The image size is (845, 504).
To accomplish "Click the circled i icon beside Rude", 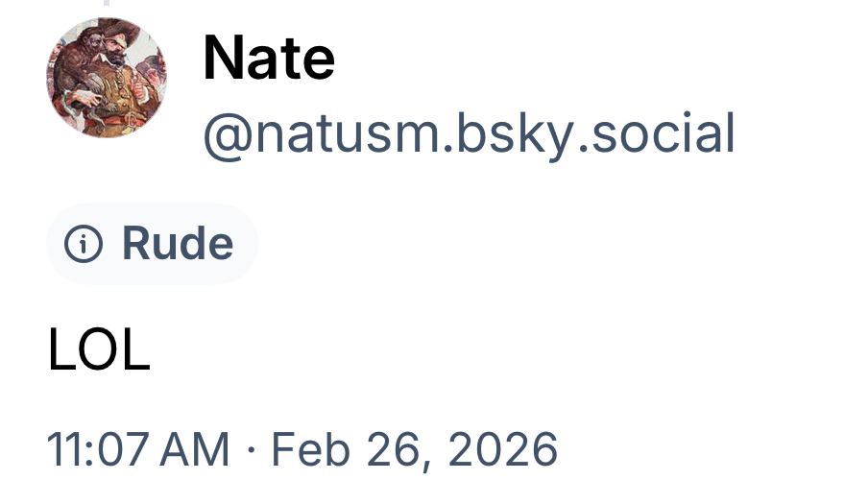I will coord(84,245).
